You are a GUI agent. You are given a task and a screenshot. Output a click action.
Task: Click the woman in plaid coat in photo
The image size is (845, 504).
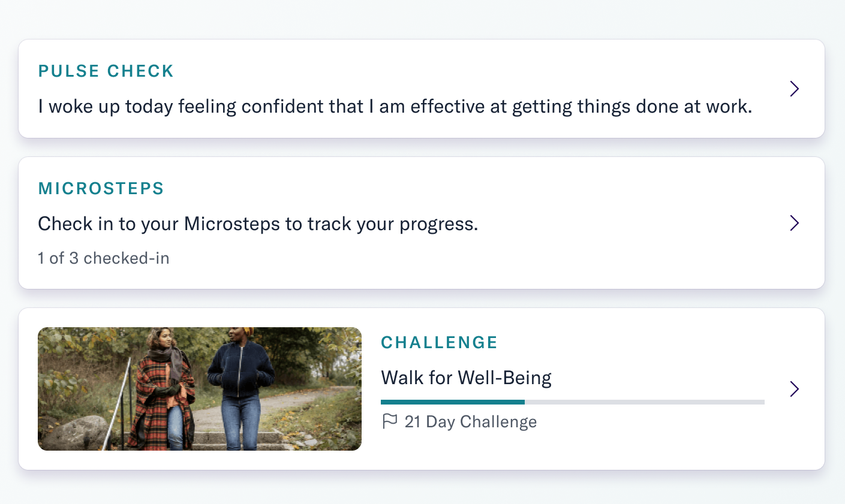click(164, 390)
